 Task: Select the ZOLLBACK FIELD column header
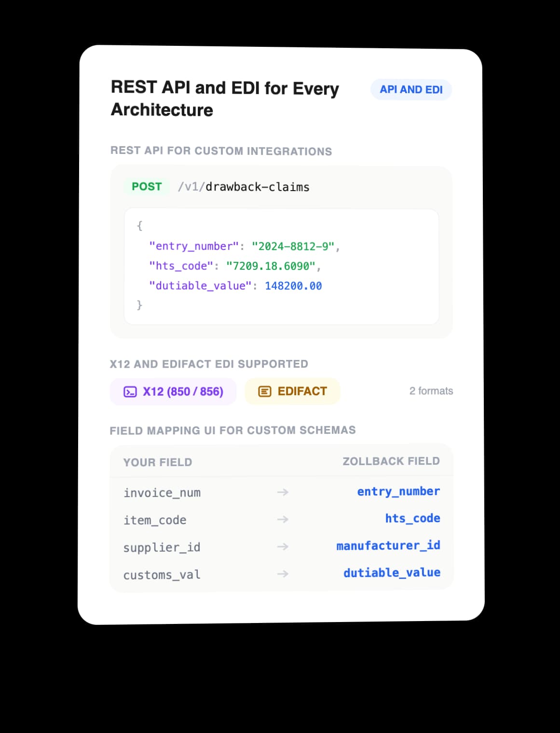coord(391,461)
